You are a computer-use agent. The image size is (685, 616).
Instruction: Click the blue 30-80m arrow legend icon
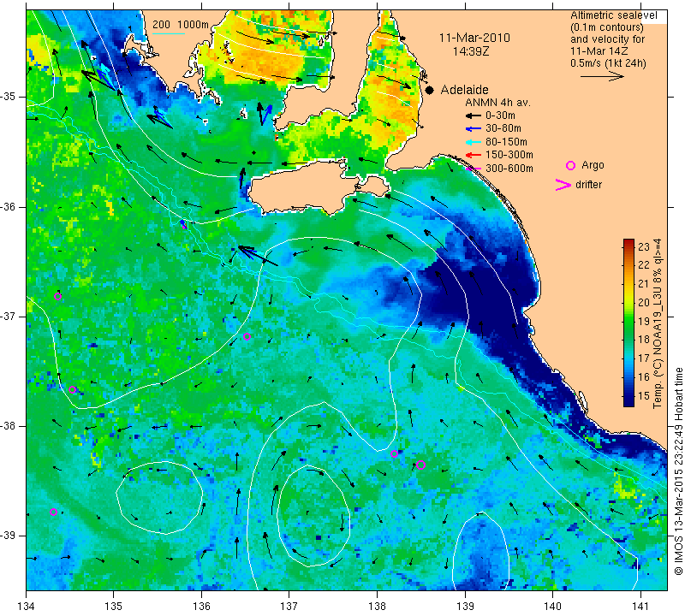pyautogui.click(x=474, y=129)
